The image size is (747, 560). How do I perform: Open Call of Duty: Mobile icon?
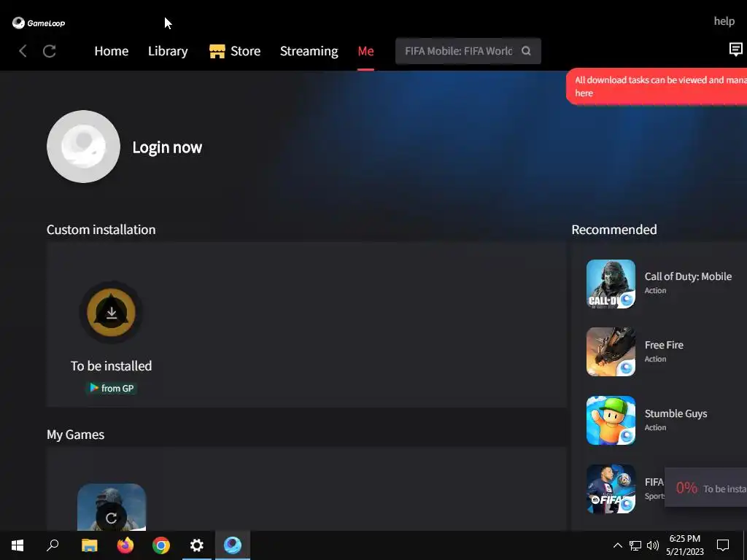[611, 284]
